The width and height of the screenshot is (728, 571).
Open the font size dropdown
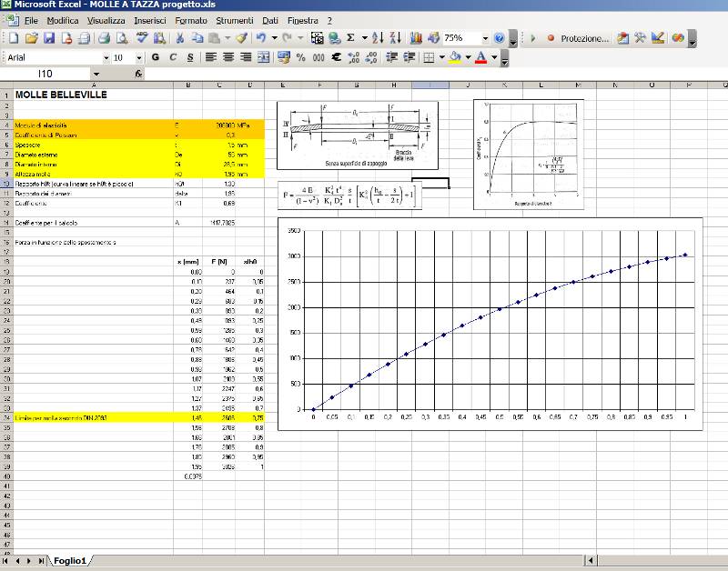point(139,58)
